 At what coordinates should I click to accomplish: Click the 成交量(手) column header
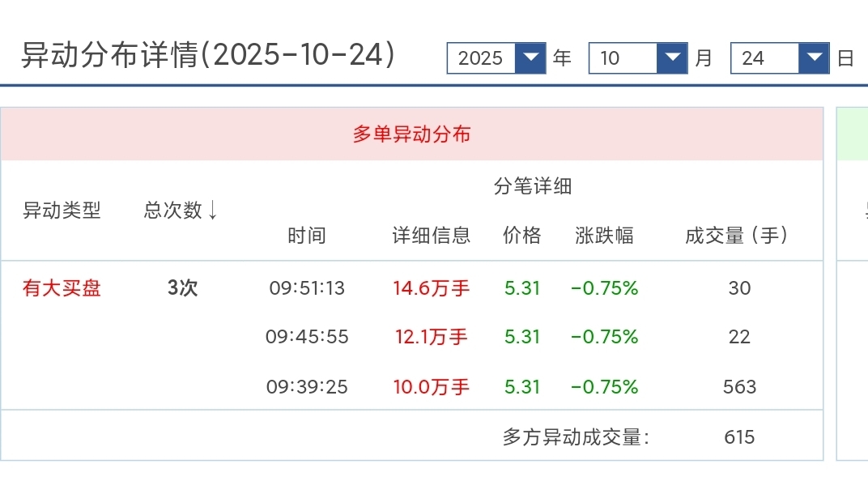pos(736,236)
